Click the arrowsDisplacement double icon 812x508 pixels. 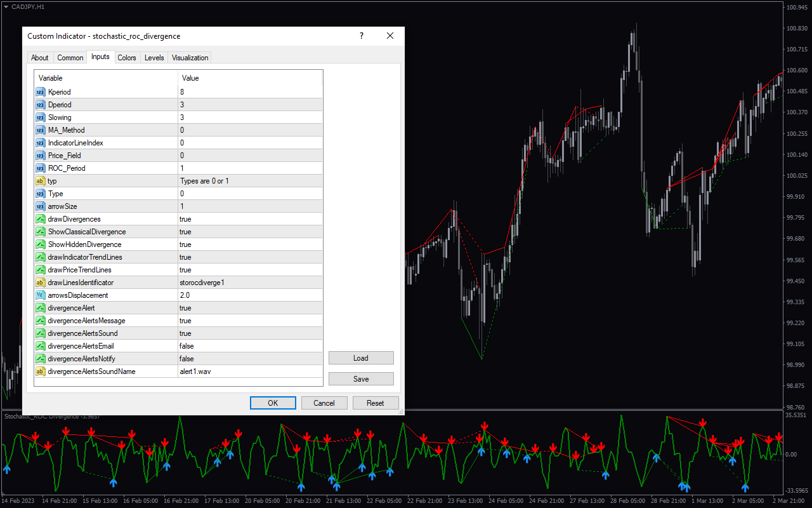tap(41, 295)
